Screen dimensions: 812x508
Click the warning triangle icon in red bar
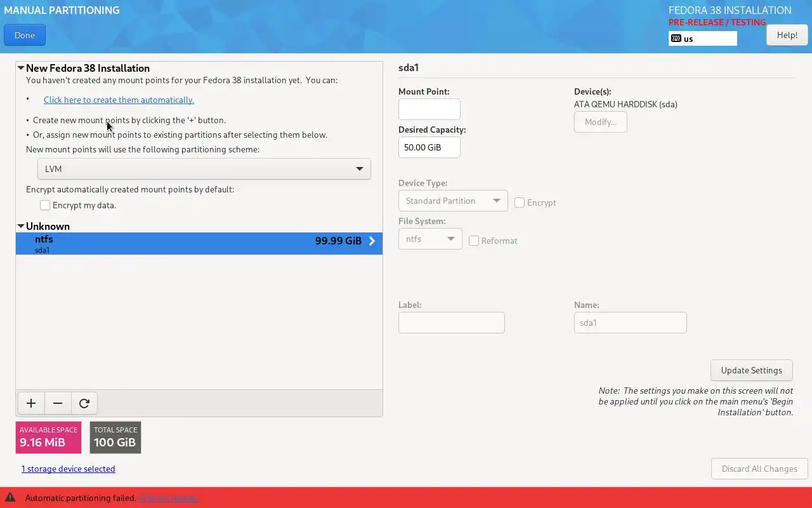(x=10, y=498)
